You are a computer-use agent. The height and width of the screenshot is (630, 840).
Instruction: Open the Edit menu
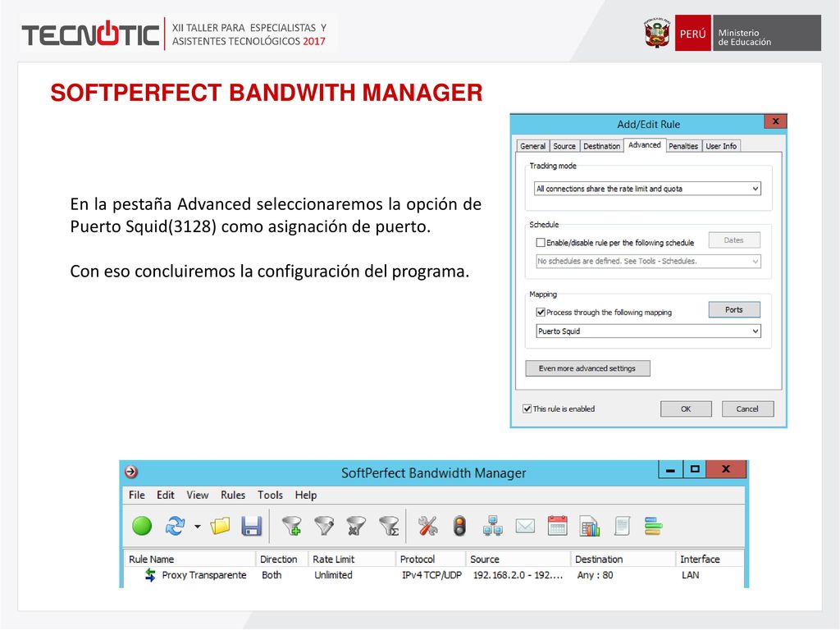166,495
